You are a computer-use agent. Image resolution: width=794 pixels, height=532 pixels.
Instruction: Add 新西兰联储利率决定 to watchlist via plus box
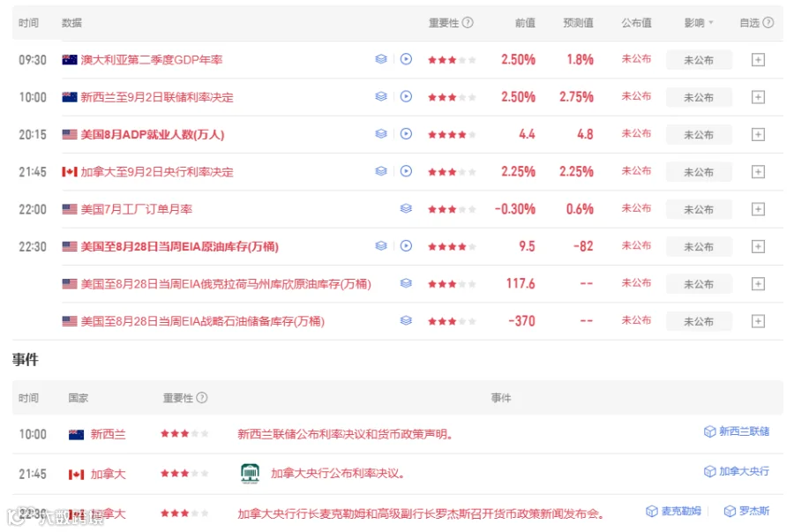coord(758,97)
